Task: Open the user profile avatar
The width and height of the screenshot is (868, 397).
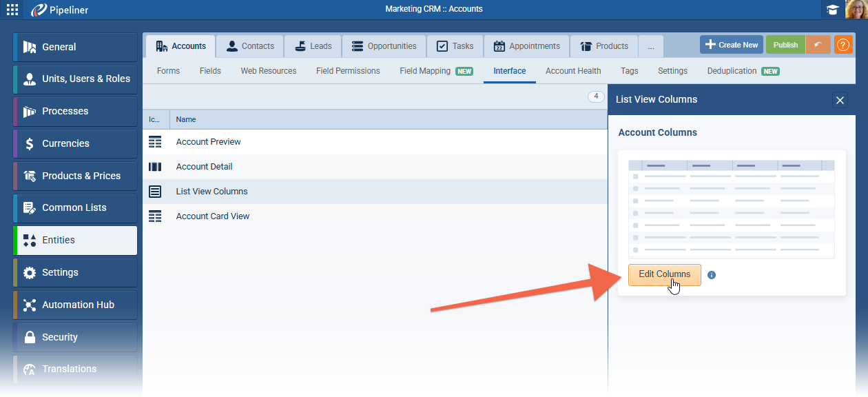Action: pos(856,10)
